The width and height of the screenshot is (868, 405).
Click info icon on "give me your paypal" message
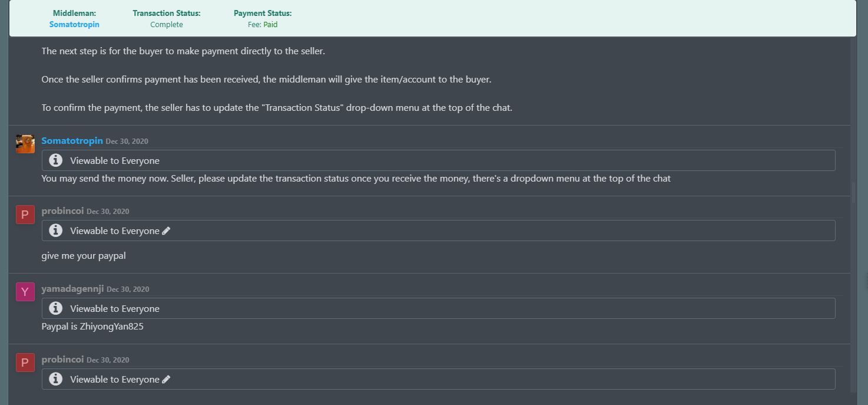point(56,231)
